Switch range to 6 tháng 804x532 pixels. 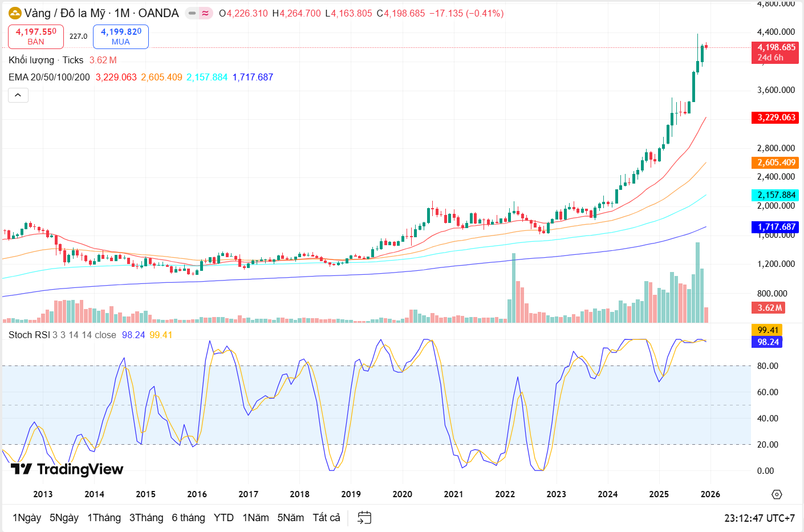coord(188,518)
